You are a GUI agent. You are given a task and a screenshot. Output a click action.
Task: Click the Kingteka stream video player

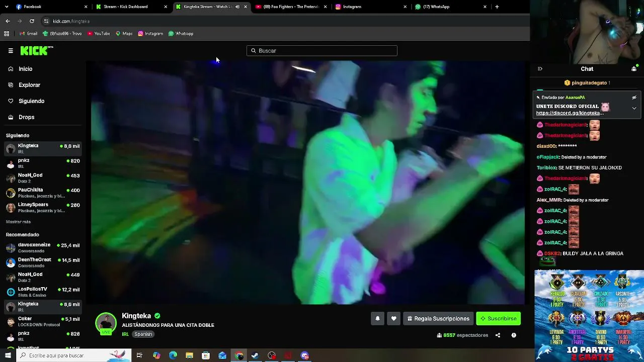click(308, 183)
